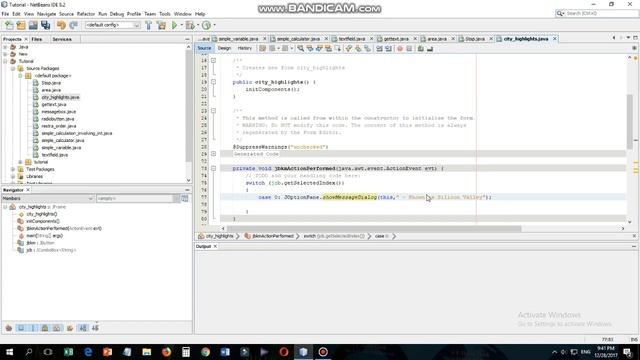The height and width of the screenshot is (360, 640).
Task: Click the Shift Line Left editor icon
Action: pyautogui.click(x=379, y=49)
